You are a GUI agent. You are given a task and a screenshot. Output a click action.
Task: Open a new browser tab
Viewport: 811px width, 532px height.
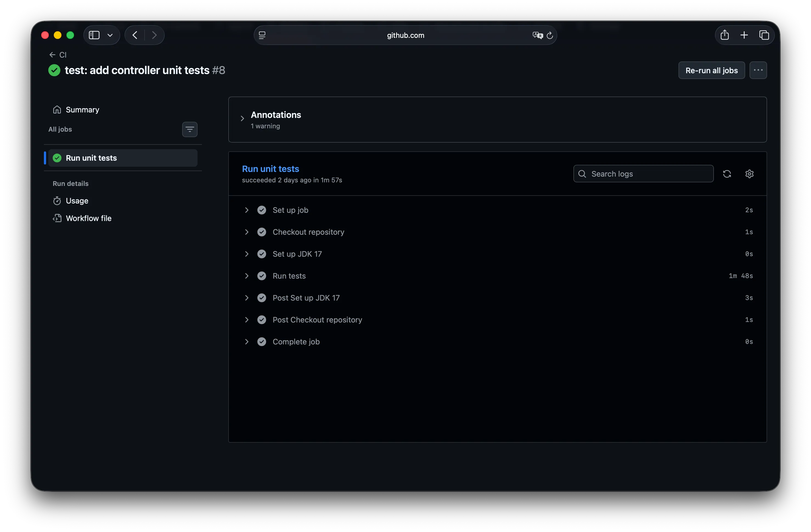pos(744,35)
